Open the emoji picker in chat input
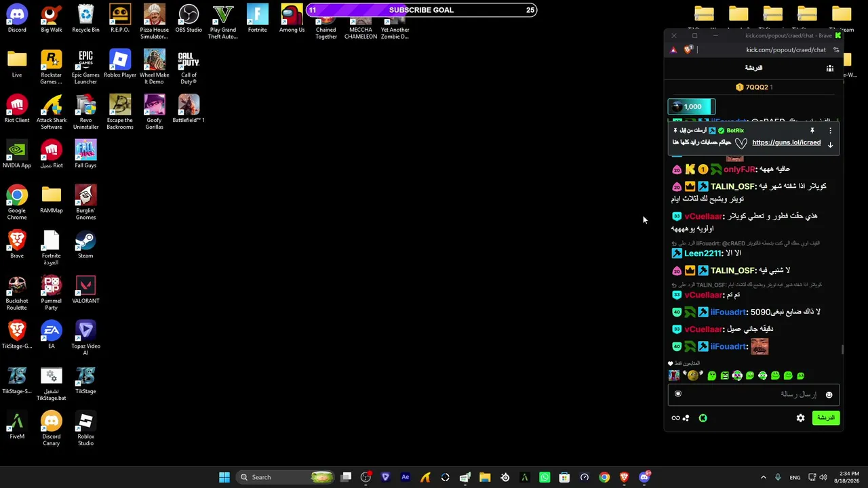Screen dimensions: 868x488 click(x=829, y=394)
